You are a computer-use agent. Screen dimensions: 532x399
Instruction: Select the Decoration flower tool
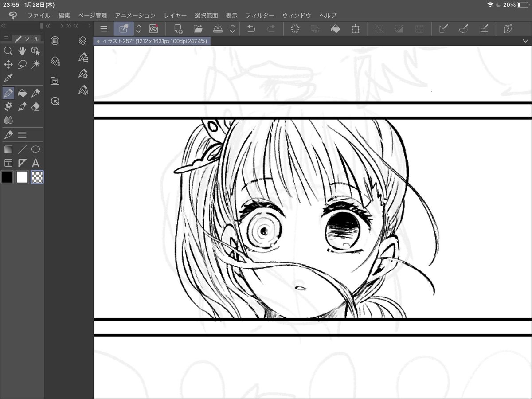tap(8, 106)
